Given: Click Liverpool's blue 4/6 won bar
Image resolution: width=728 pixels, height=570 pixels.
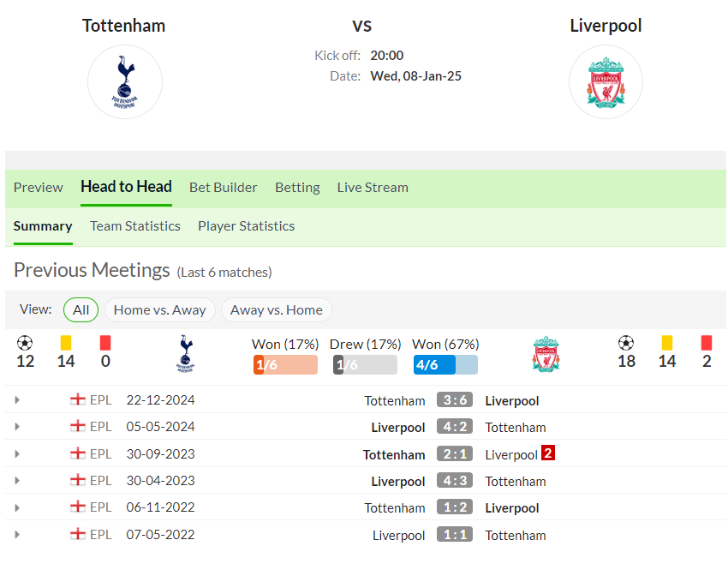Looking at the screenshot, I should coord(445,364).
